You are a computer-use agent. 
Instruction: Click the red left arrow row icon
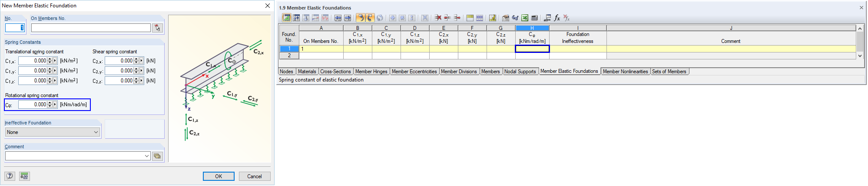[x=447, y=18]
